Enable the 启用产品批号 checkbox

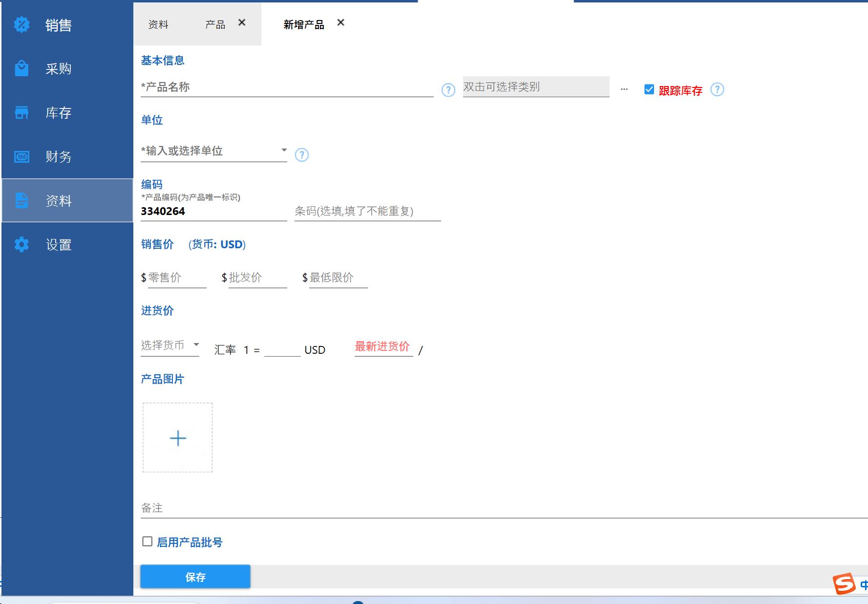pos(147,541)
